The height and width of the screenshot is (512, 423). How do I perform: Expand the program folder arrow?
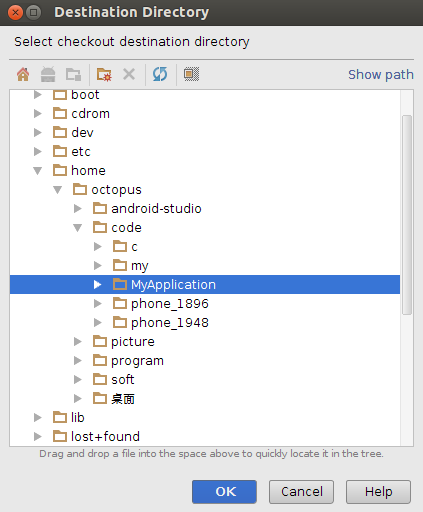78,361
